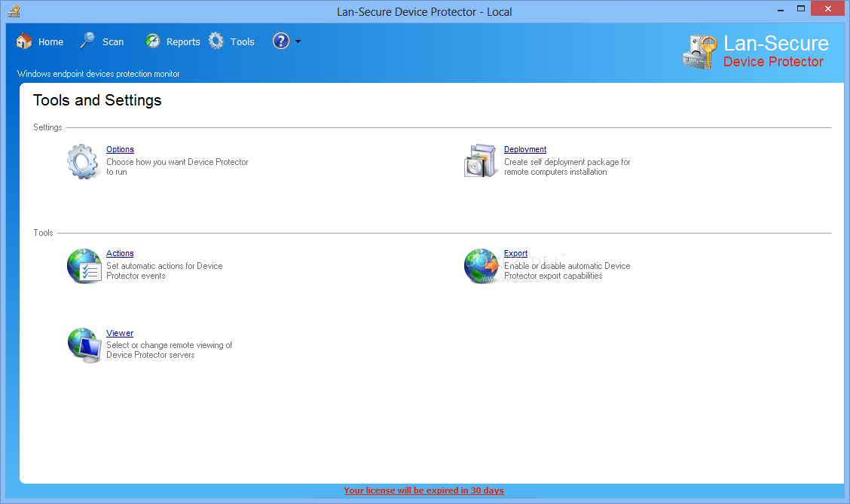
Task: Click the Options gear icon
Action: (x=83, y=161)
